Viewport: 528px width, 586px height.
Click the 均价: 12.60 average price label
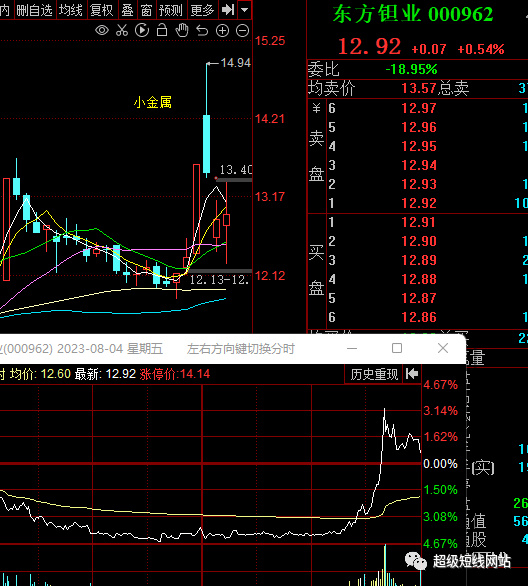[40, 374]
